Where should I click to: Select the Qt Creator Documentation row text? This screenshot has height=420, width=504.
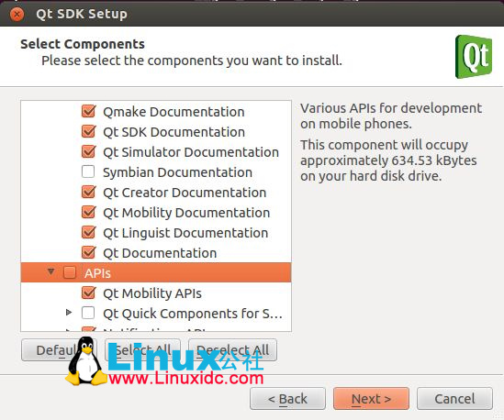(x=185, y=193)
